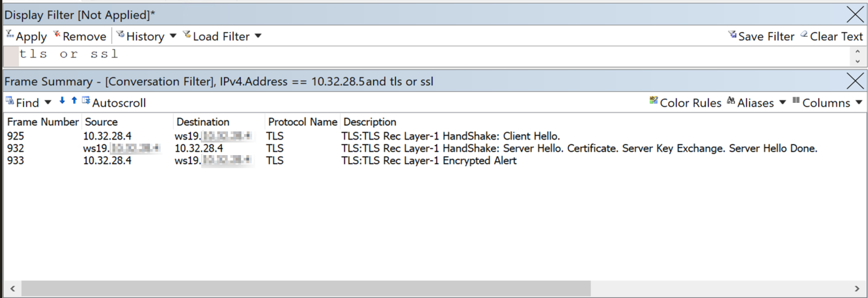
Task: Click the Find binoculars icon
Action: coord(10,101)
